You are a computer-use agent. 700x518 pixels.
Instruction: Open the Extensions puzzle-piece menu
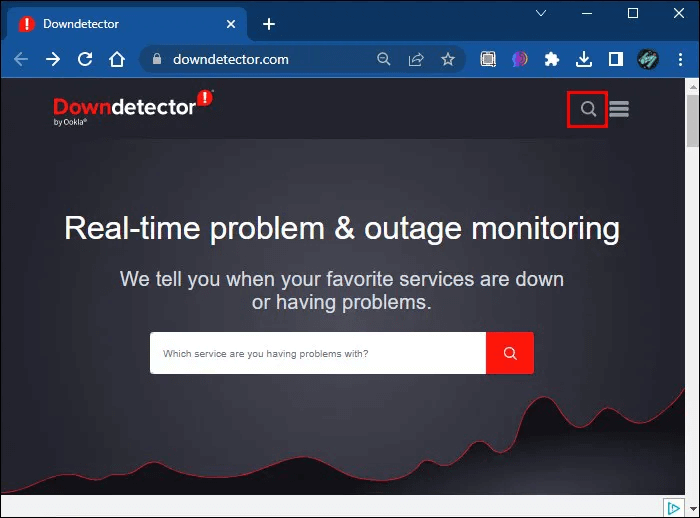552,59
